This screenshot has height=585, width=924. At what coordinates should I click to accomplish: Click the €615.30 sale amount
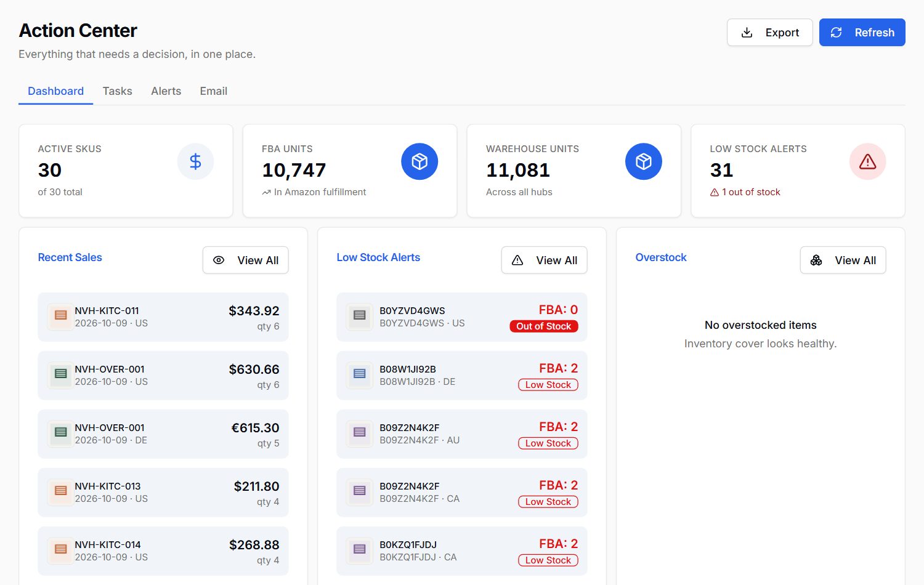coord(255,428)
